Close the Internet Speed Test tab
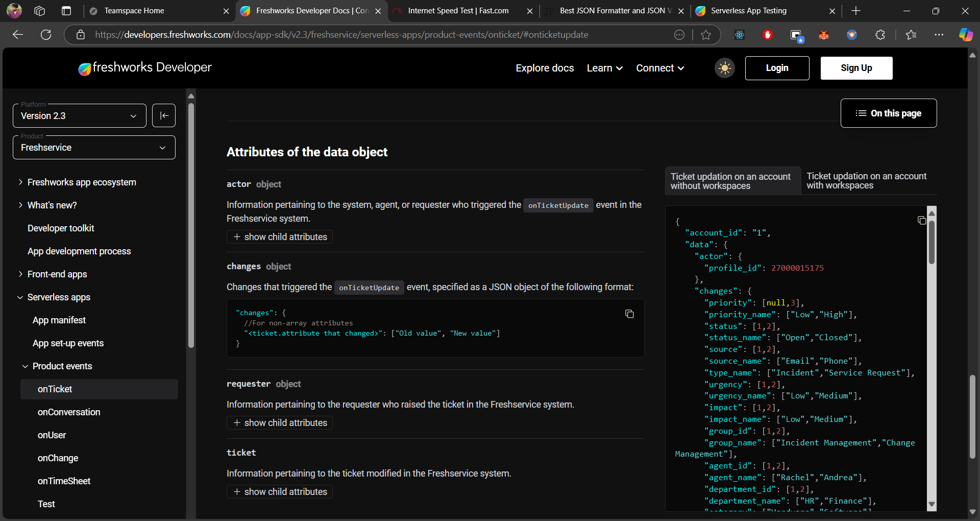Image resolution: width=980 pixels, height=521 pixels. point(530,11)
